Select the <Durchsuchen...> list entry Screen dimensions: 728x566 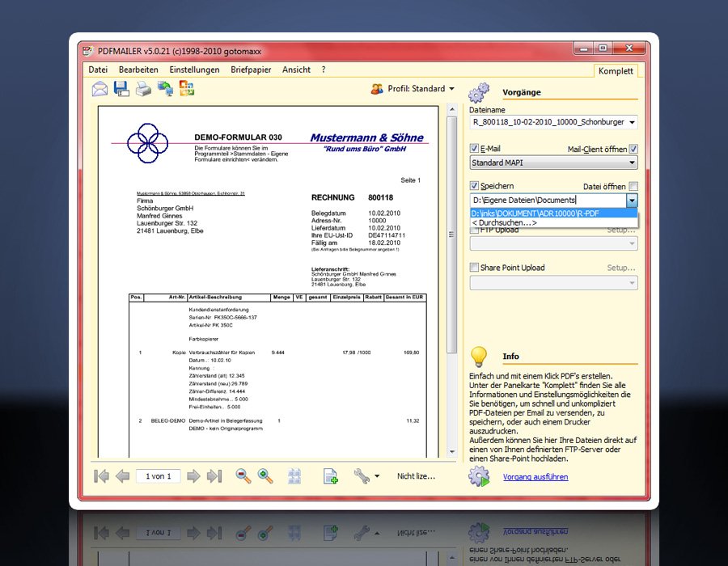pyautogui.click(x=553, y=222)
